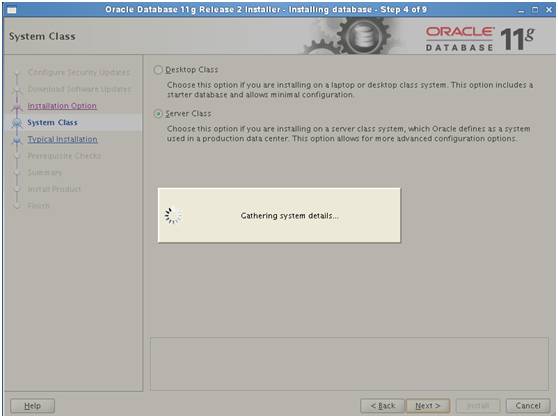
Task: Click the Back button
Action: (382, 406)
